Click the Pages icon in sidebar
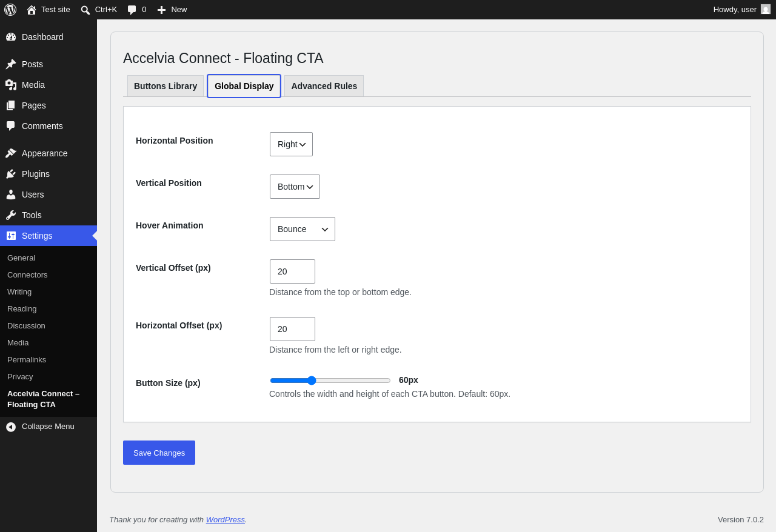This screenshot has width=776, height=532. pos(11,105)
